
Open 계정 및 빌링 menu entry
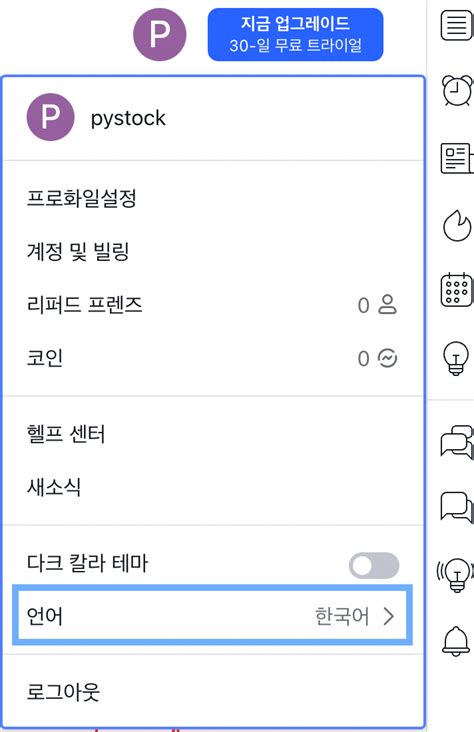[78, 252]
